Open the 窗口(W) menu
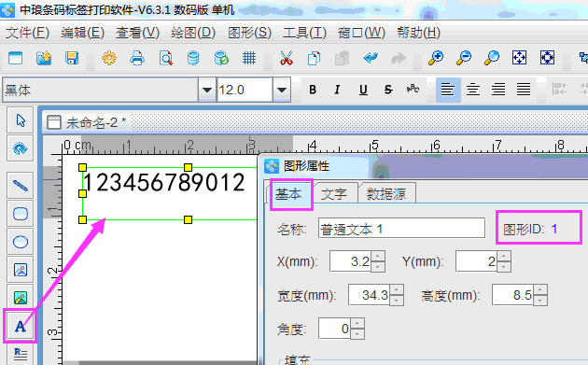Screen dimensions: 588x365 click(361, 33)
